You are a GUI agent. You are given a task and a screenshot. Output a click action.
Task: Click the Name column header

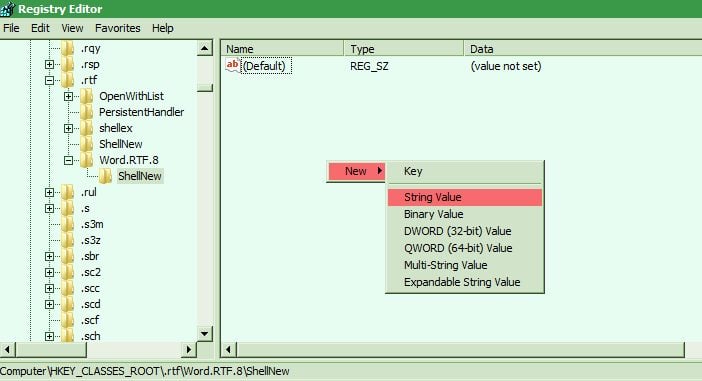pos(283,49)
